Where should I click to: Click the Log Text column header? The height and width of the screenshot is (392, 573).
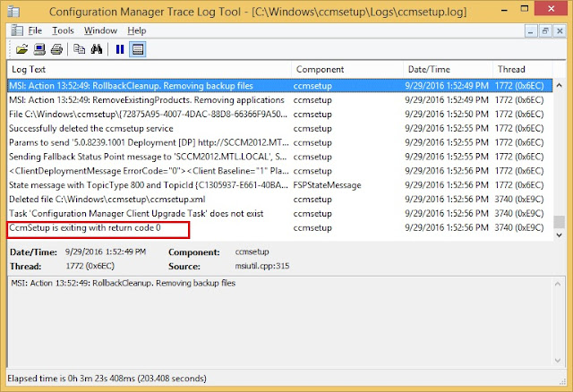pyautogui.click(x=150, y=70)
